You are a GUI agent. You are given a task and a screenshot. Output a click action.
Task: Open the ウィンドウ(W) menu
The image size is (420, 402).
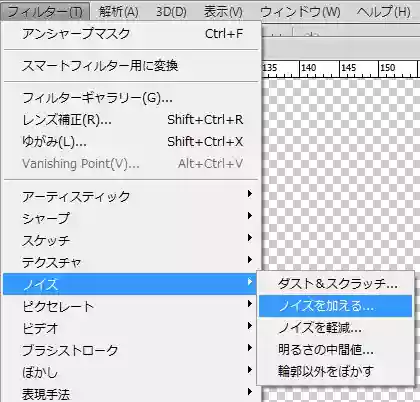click(x=300, y=12)
